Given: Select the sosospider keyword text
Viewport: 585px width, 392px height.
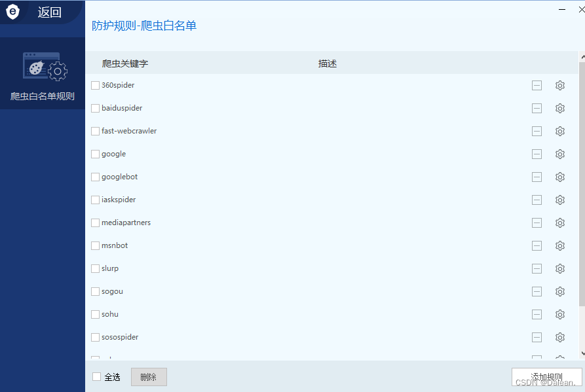Looking at the screenshot, I should pyautogui.click(x=120, y=337).
